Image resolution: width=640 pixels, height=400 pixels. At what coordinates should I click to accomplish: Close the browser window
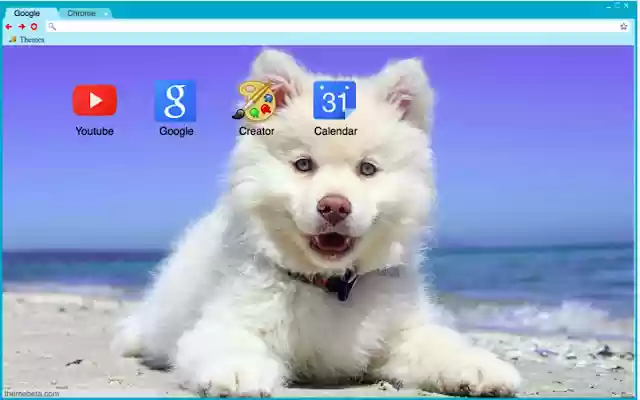click(626, 5)
